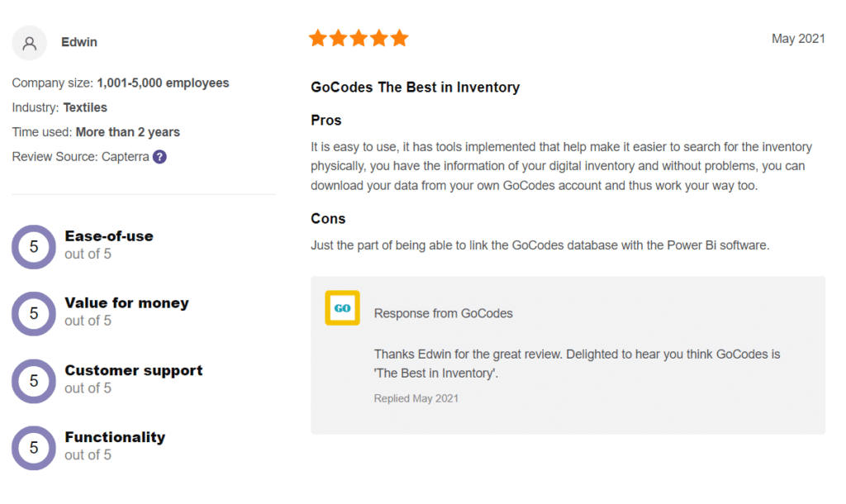Click the third orange rating star

(x=359, y=38)
